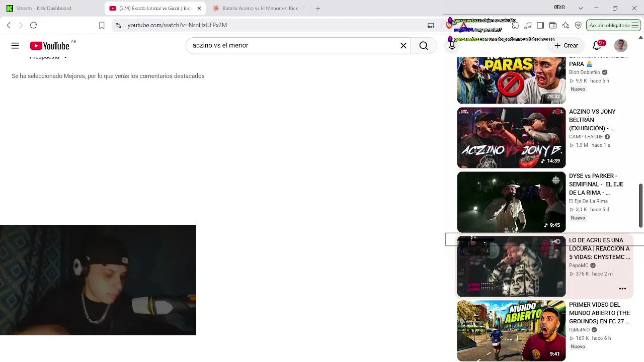Toggle the browser sidebar panel
The image size is (644, 362).
(540, 25)
